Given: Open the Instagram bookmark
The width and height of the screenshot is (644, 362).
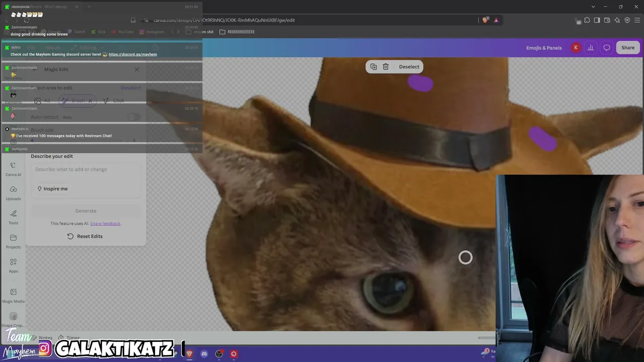Looking at the screenshot, I should pyautogui.click(x=152, y=32).
